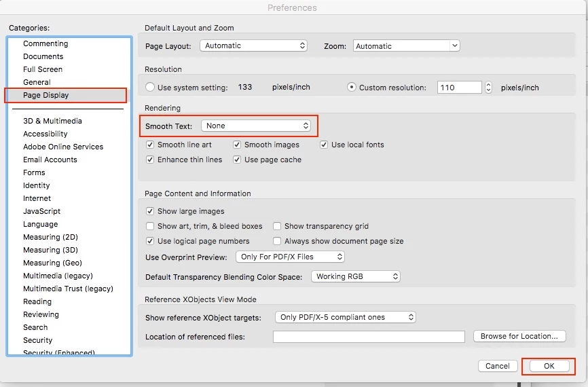Open Smooth Text dropdown
588x387 pixels.
[x=256, y=126]
